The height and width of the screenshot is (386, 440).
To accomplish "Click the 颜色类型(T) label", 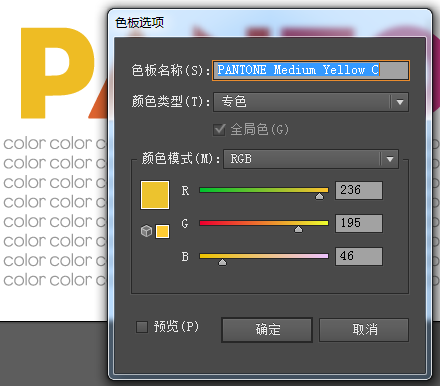I will pyautogui.click(x=170, y=101).
